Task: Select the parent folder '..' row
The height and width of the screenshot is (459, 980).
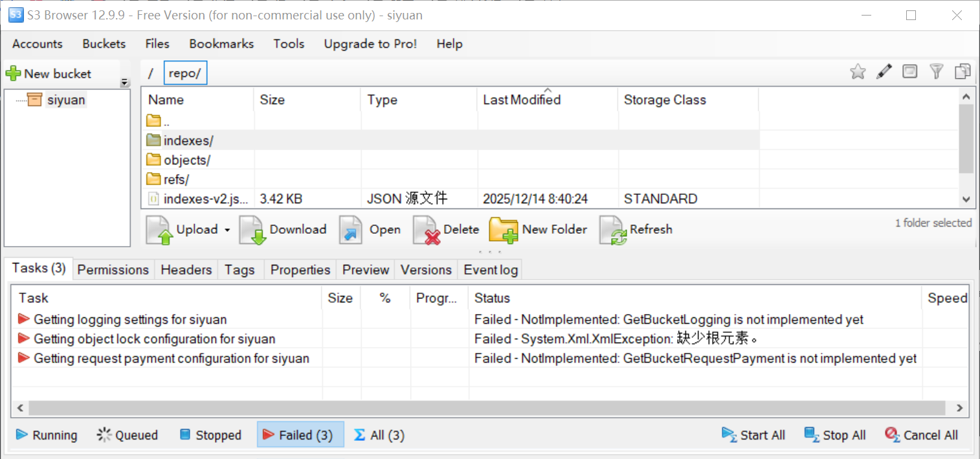Action: (x=450, y=120)
